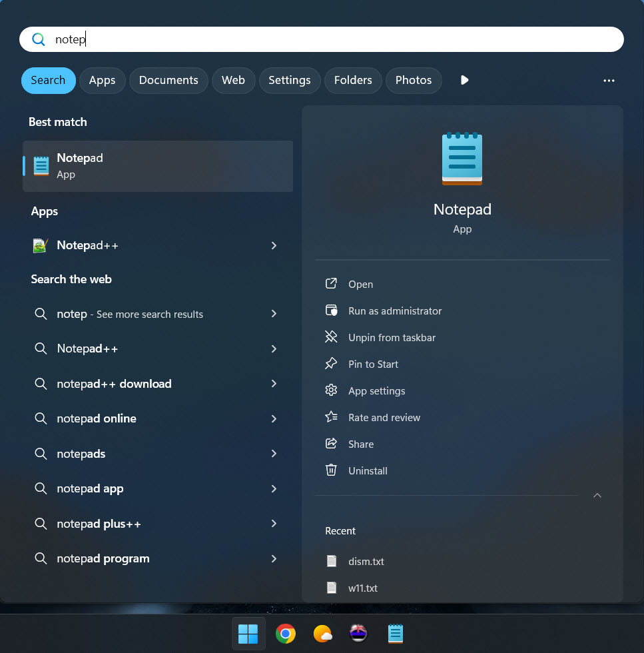Screen dimensions: 644x653
Task: Click the Rate and review star icon
Action: point(331,417)
